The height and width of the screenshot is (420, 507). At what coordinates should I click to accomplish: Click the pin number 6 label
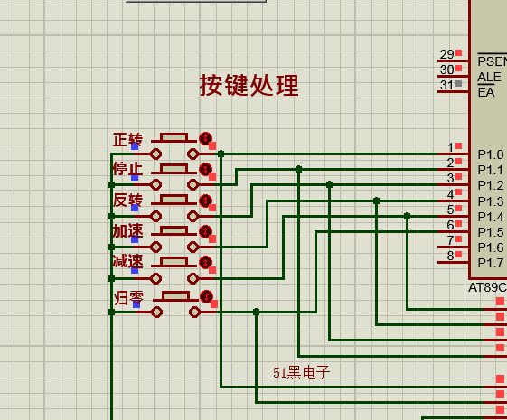coord(451,225)
